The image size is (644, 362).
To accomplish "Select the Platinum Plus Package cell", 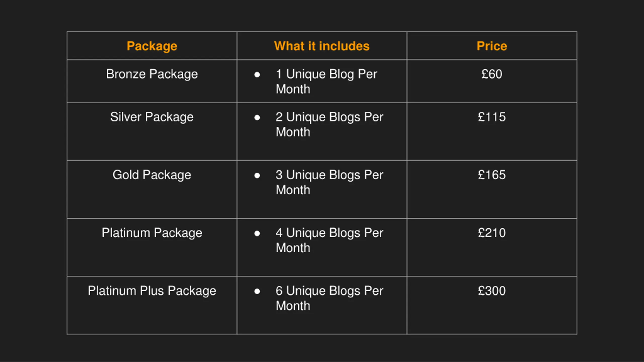I will tap(152, 291).
